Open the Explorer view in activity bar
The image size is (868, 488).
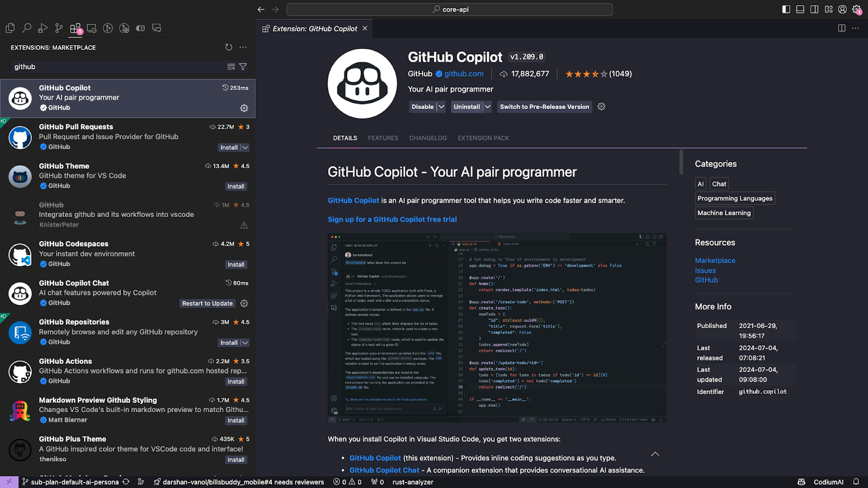point(10,28)
